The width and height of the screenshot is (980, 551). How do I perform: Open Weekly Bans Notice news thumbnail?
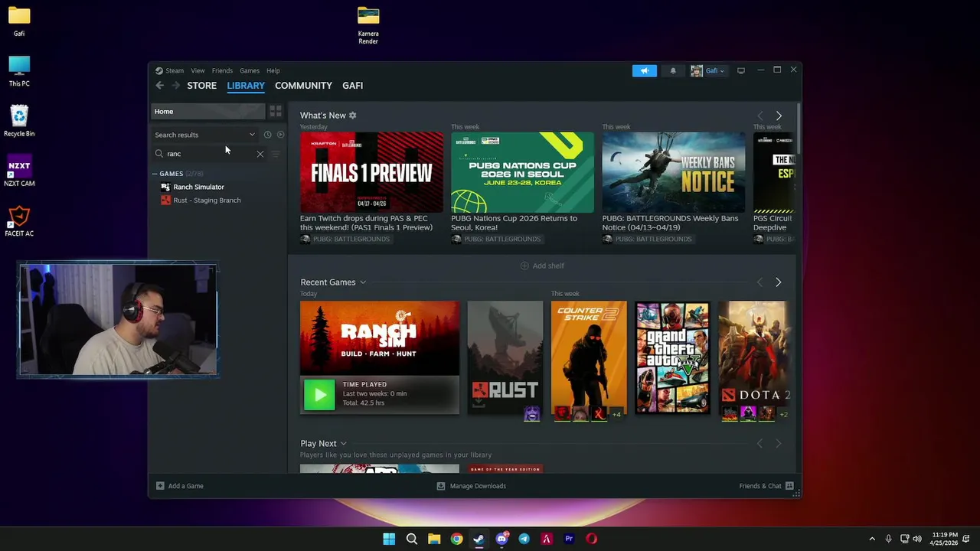(x=674, y=172)
